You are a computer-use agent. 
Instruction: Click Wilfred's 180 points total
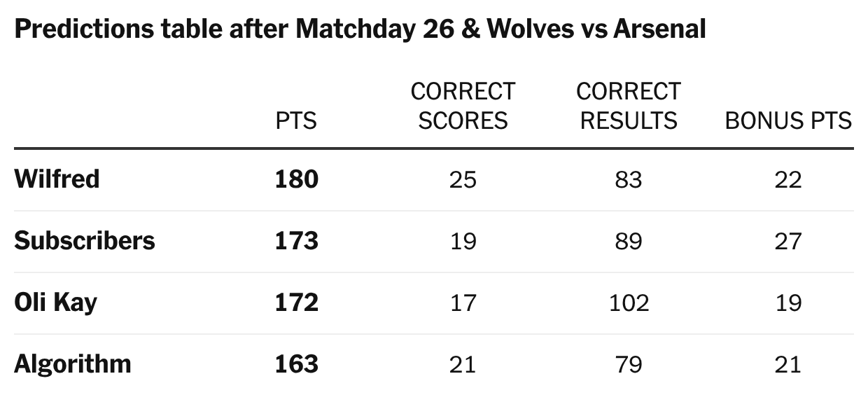[297, 179]
